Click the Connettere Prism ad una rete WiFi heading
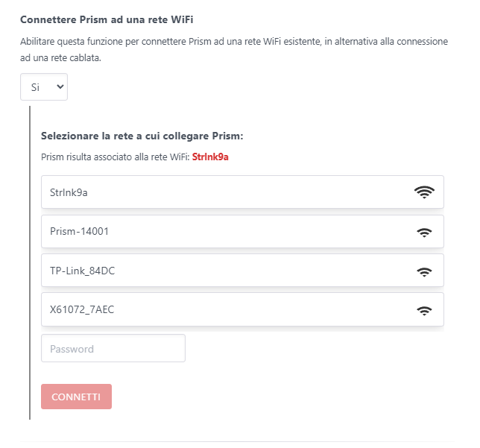 coord(107,19)
